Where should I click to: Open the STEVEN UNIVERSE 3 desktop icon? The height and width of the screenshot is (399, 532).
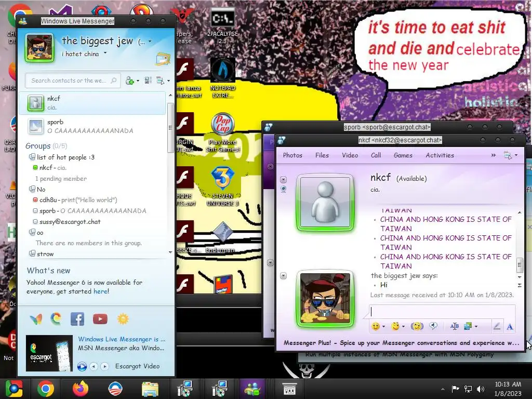pos(222,187)
